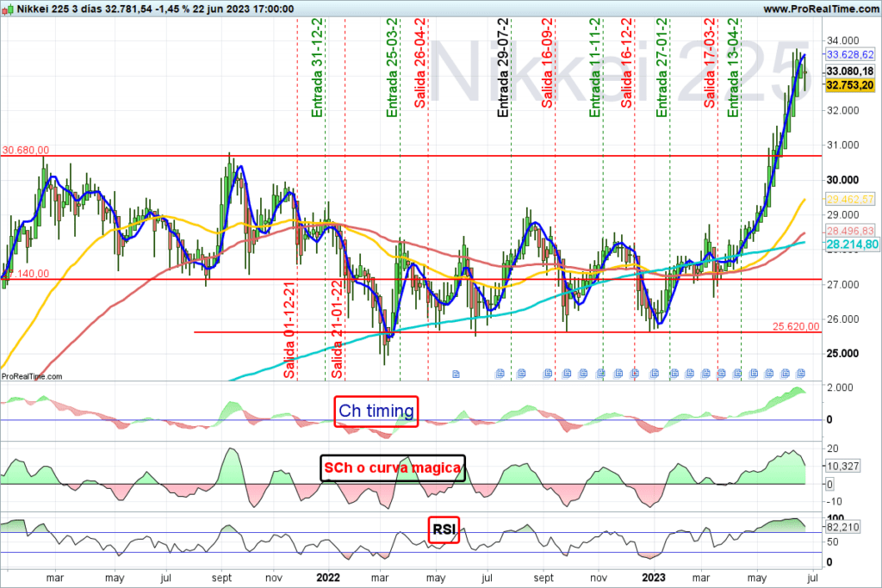
Task: Click the black 'Entrada 29-07-2' label
Action: click(503, 67)
